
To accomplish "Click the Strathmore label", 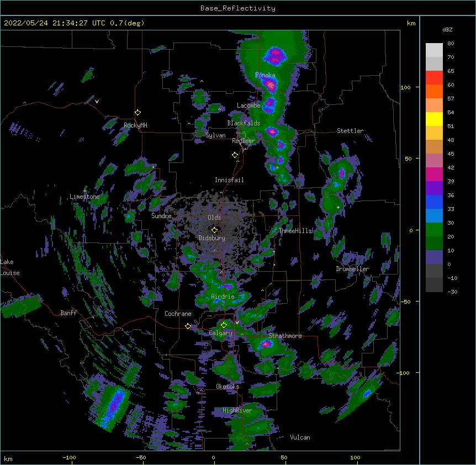I will (x=285, y=336).
